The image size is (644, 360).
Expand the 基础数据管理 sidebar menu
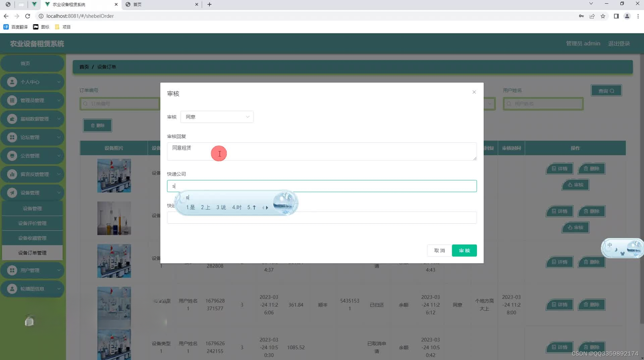tap(32, 119)
